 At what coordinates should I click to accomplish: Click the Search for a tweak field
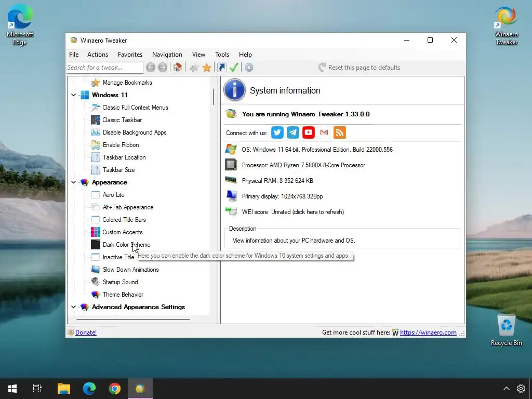point(105,68)
